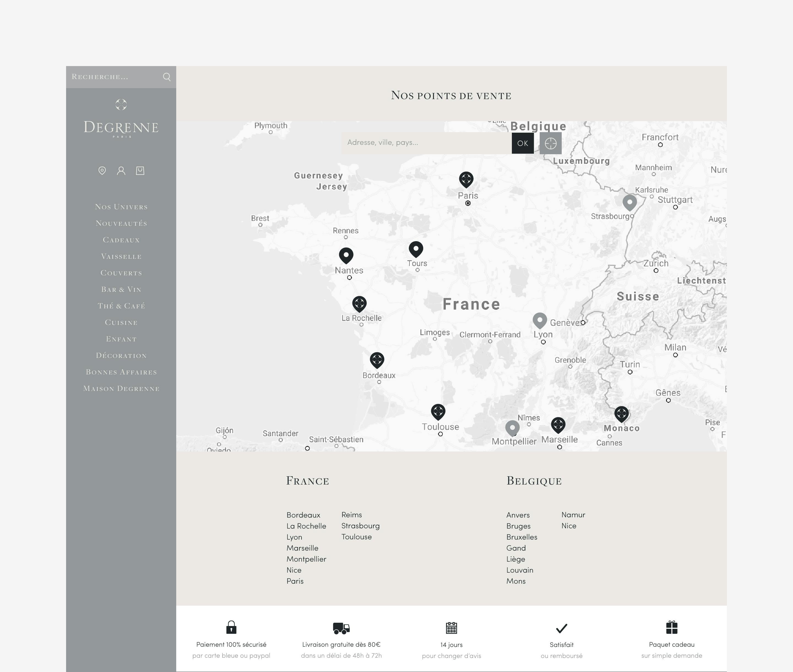Open the Strasbourg store link

coord(360,526)
